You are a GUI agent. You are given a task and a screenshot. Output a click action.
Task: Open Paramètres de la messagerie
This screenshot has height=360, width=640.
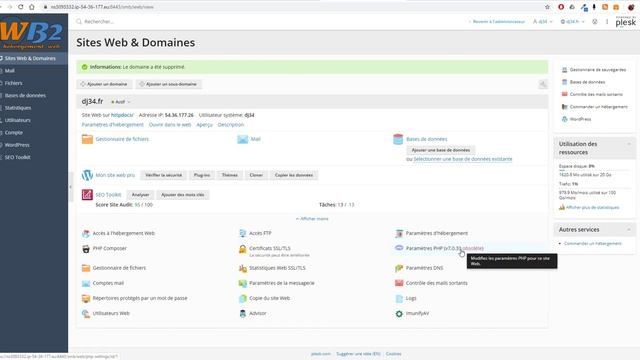point(282,283)
